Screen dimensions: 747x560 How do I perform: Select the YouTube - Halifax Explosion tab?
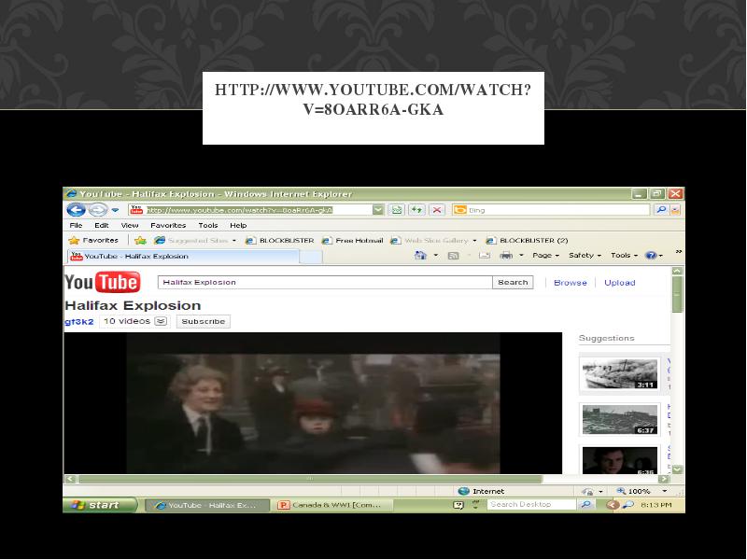183,256
